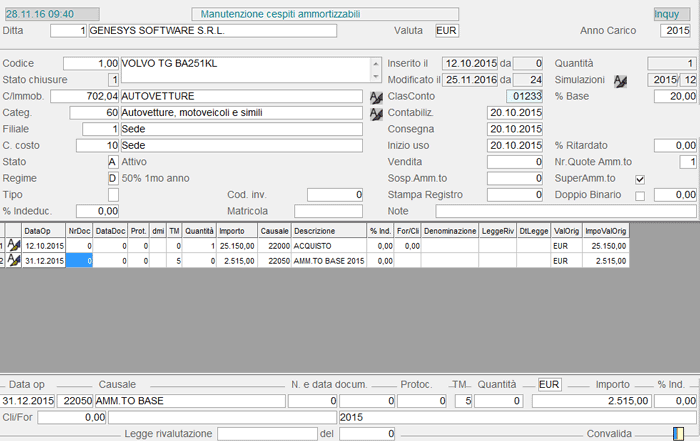
Task: Click the Categ. code 60 field
Action: 94,113
